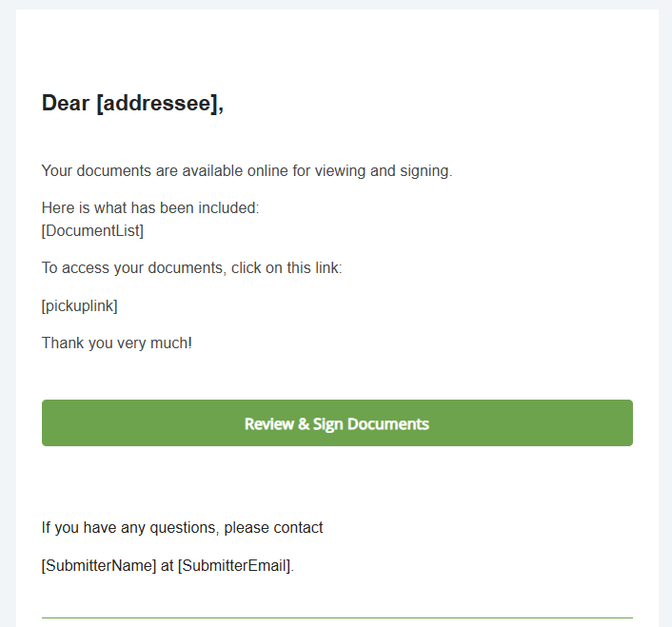Click the "To access your documents" line
672x627 pixels.
point(191,267)
